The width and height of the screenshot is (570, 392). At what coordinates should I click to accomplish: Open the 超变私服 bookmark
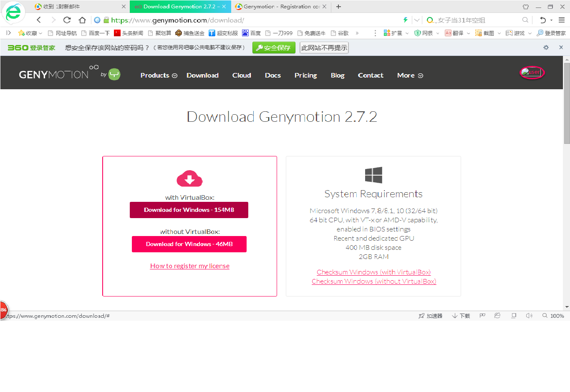[223, 33]
